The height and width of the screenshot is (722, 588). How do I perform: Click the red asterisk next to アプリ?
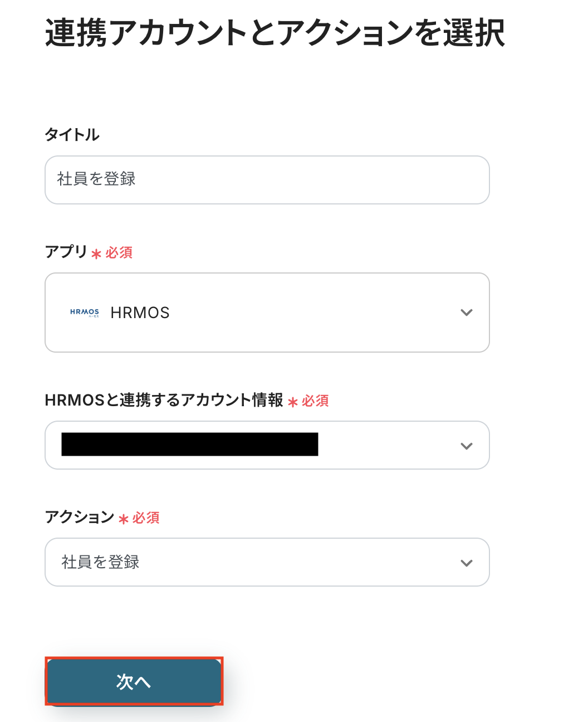96,254
